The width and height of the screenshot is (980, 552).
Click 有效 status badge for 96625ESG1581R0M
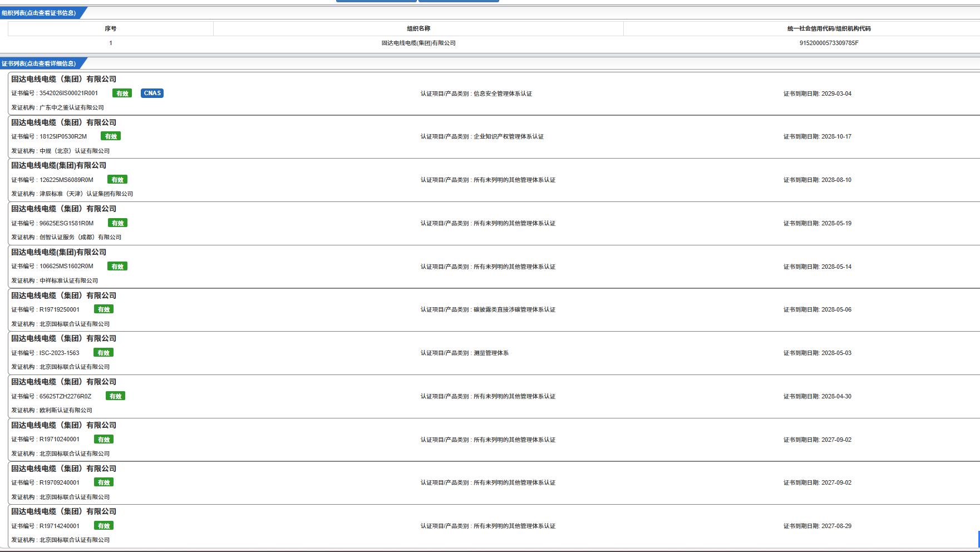[117, 223]
